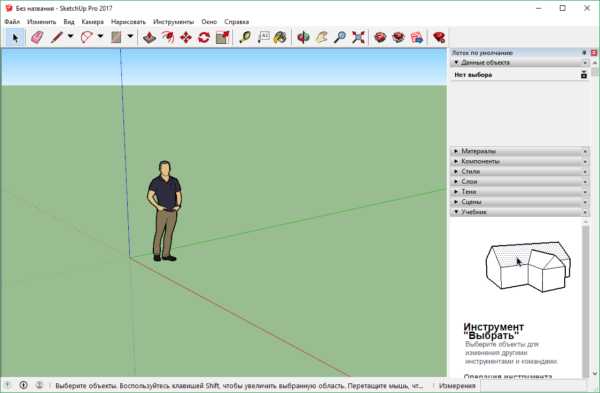Select the Pencil line tool
Screen dimensions: 600x393
[x=57, y=38]
